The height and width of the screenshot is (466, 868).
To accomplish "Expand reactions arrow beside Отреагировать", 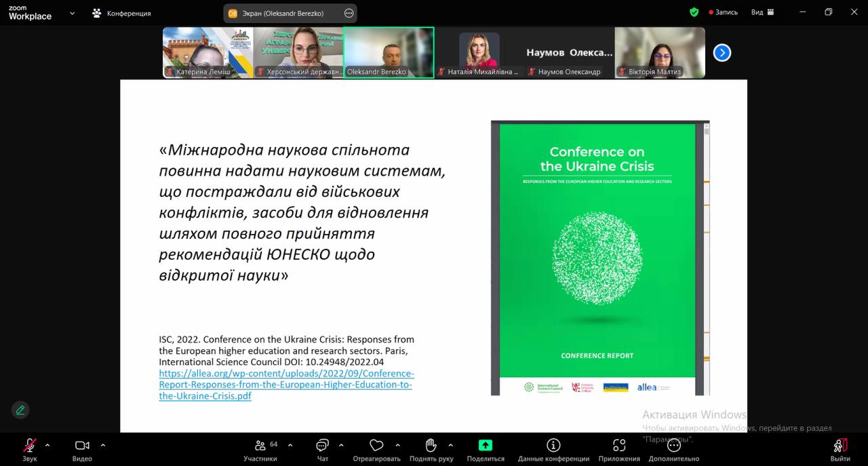I will [397, 446].
